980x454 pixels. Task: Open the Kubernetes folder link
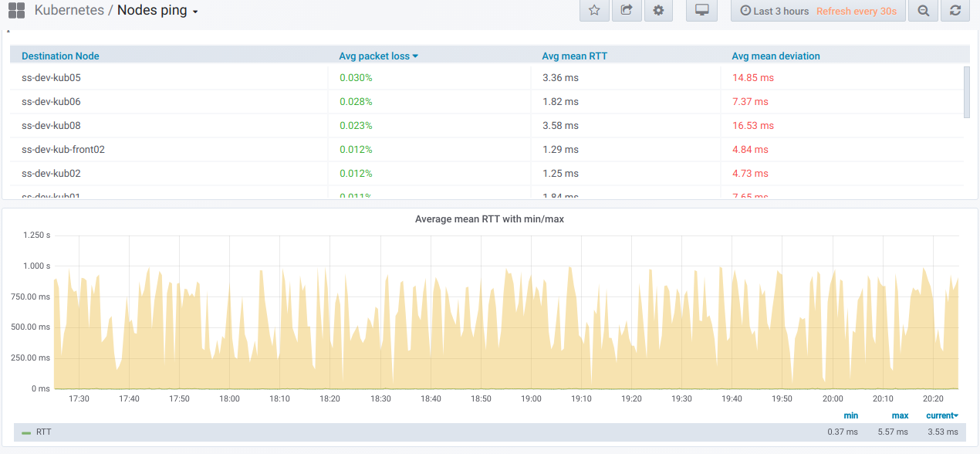[x=69, y=11]
